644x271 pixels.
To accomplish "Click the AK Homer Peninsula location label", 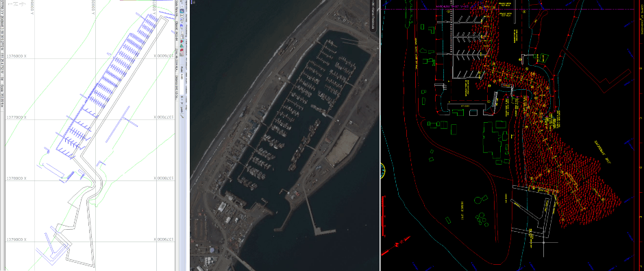I will tap(373, 16).
